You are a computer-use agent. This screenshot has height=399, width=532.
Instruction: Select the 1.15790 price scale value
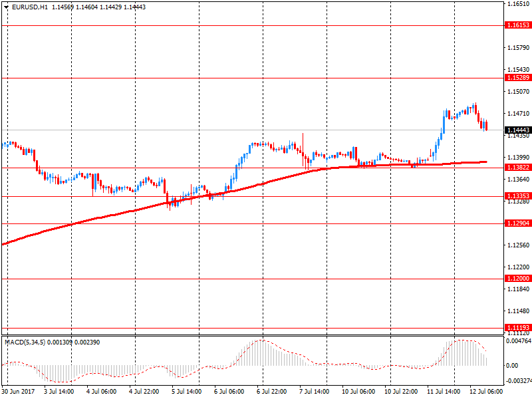tap(518, 47)
